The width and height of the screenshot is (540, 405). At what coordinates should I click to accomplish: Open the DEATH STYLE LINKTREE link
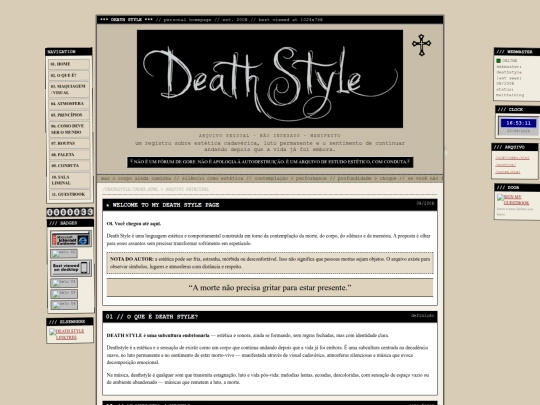coord(70,334)
